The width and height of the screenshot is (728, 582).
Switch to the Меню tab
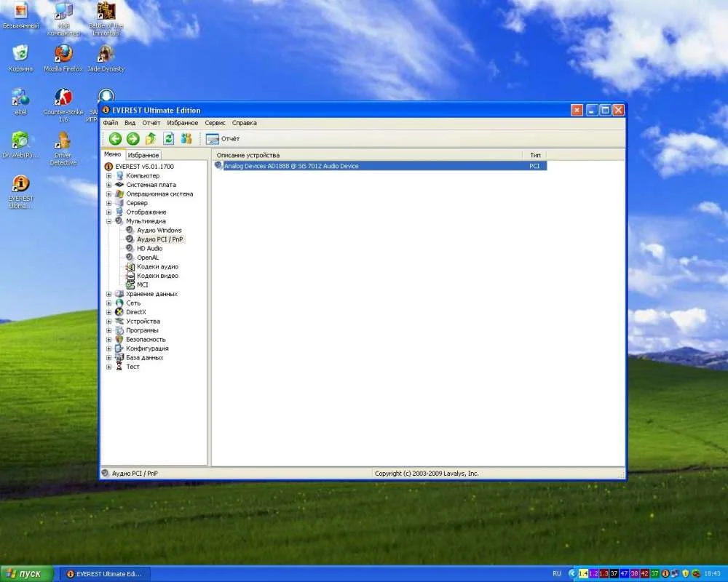pyautogui.click(x=112, y=154)
